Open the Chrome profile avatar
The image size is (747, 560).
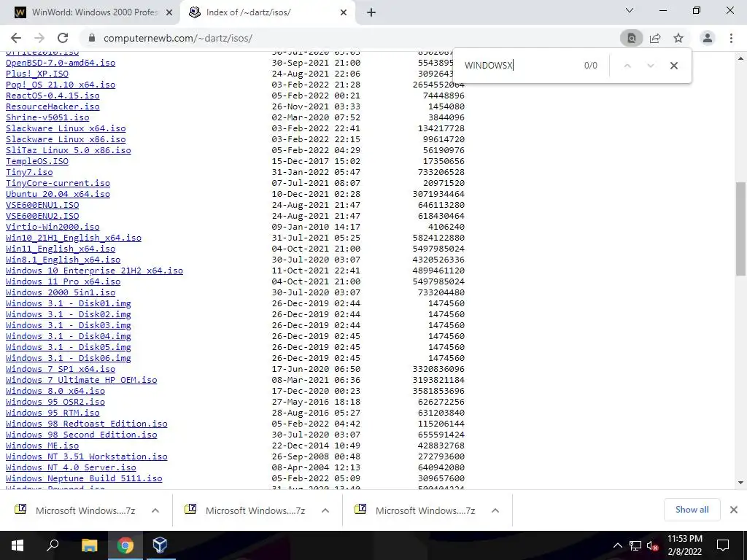[x=708, y=38]
